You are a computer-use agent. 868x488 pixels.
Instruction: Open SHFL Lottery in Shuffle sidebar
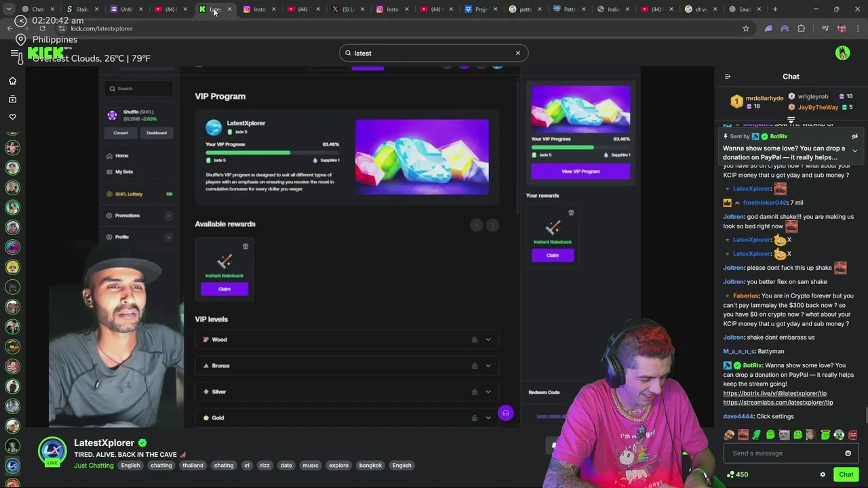[140, 194]
